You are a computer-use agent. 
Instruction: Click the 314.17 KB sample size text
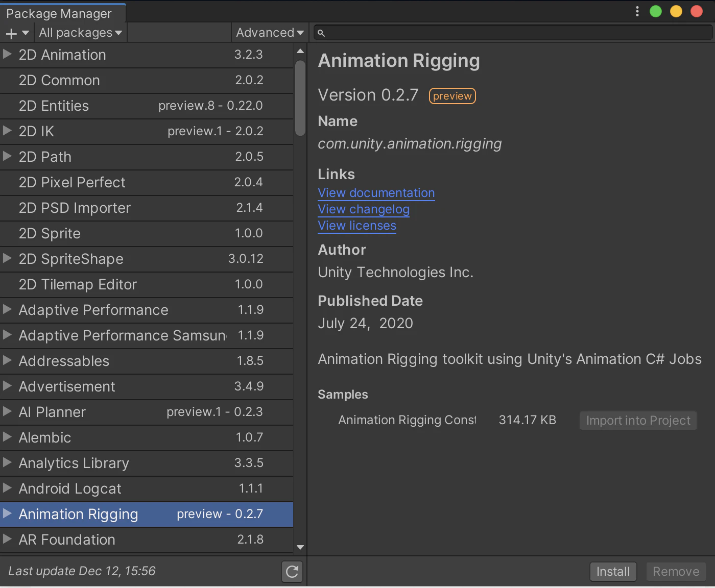pyautogui.click(x=527, y=420)
